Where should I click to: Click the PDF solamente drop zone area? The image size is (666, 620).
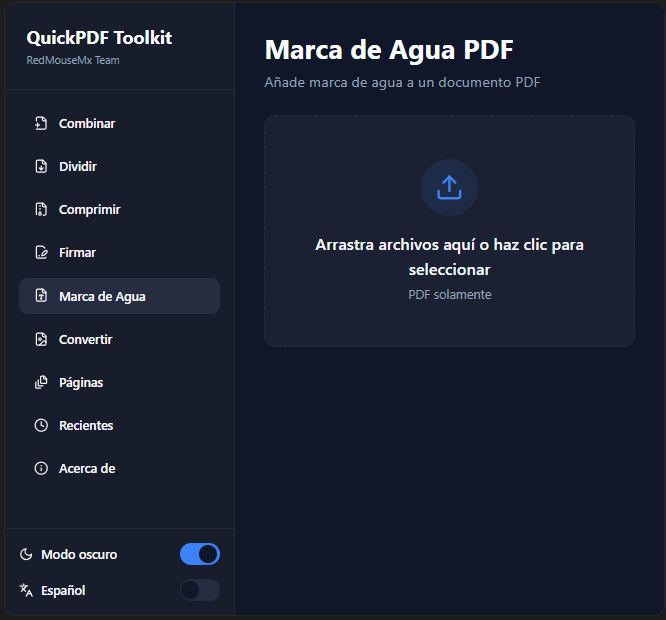pyautogui.click(x=449, y=295)
